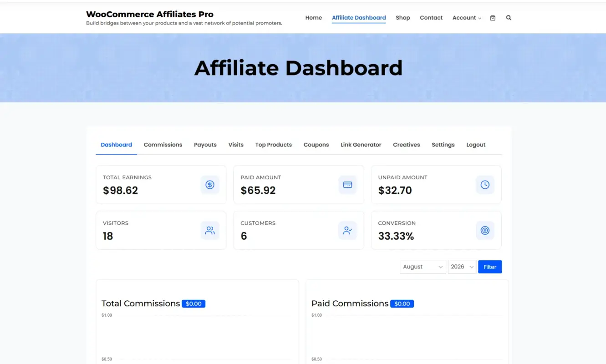Click the clock icon on Unpaid Amount
This screenshot has width=606, height=364.
point(485,185)
